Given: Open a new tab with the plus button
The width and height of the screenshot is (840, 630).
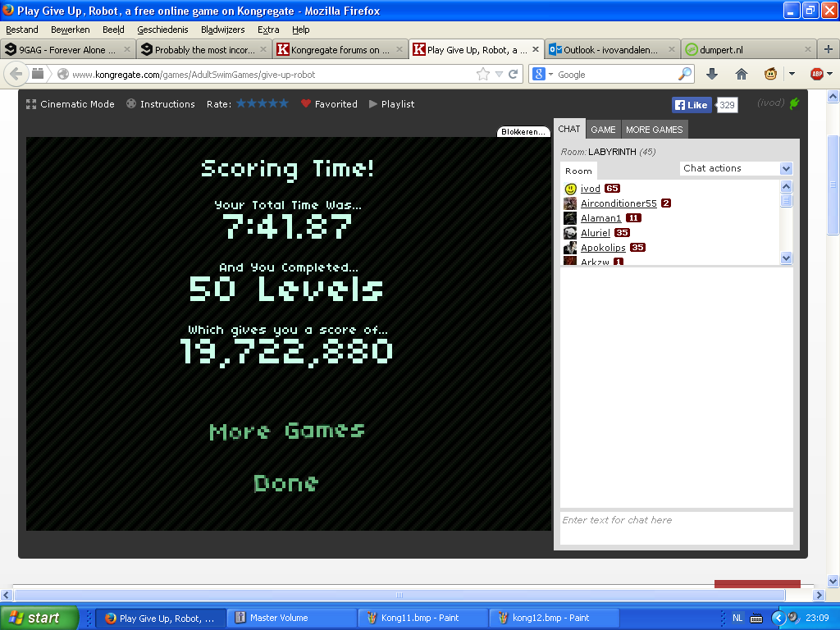Looking at the screenshot, I should pos(829,49).
